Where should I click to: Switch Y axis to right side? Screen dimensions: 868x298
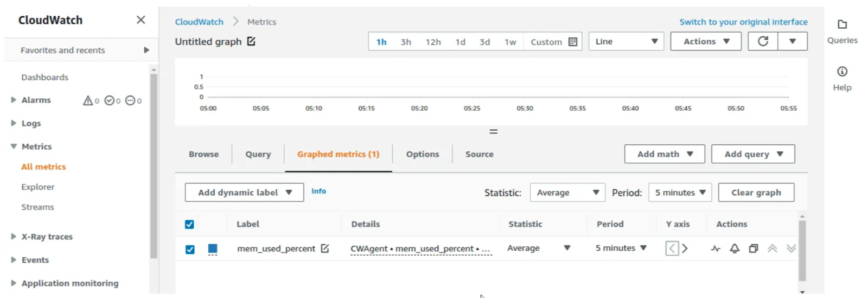[685, 248]
